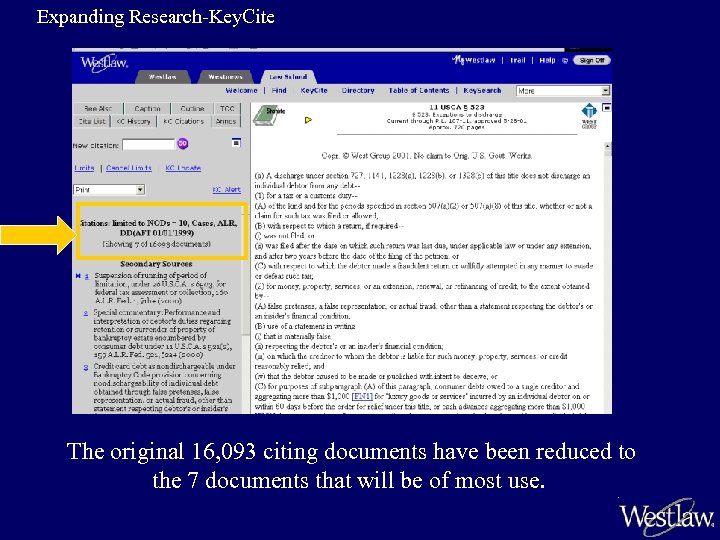Open the Caption tab
The height and width of the screenshot is (540, 720).
147,108
